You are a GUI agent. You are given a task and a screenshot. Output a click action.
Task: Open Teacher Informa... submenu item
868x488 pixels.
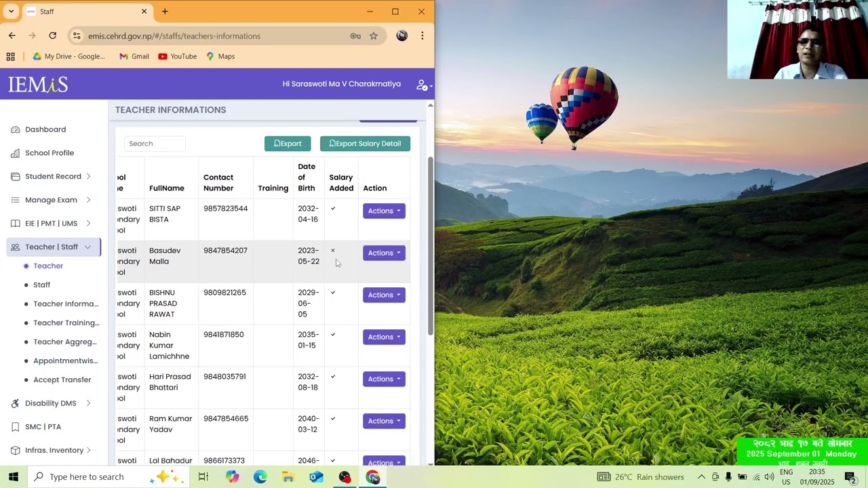pos(66,304)
